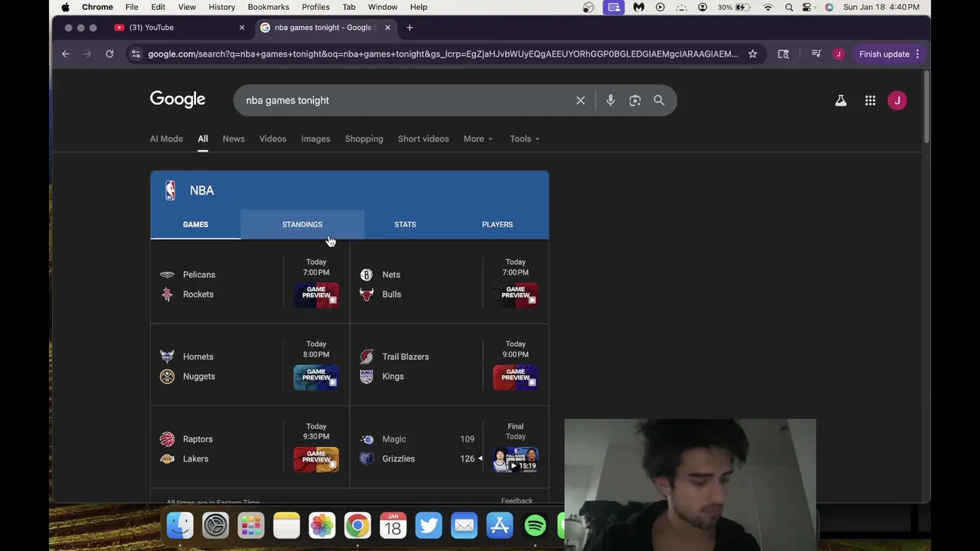Click into the nba games tonight search field
980x551 pixels.
[406, 100]
